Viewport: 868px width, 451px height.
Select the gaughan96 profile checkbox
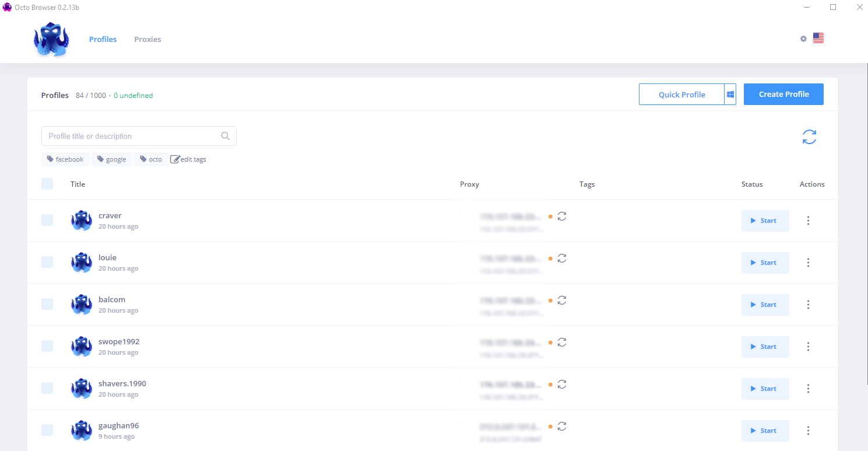[x=47, y=430]
